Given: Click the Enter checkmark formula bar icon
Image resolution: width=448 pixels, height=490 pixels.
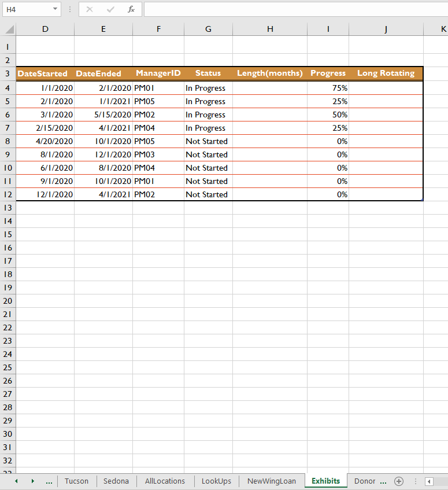Looking at the screenshot, I should 110,9.
